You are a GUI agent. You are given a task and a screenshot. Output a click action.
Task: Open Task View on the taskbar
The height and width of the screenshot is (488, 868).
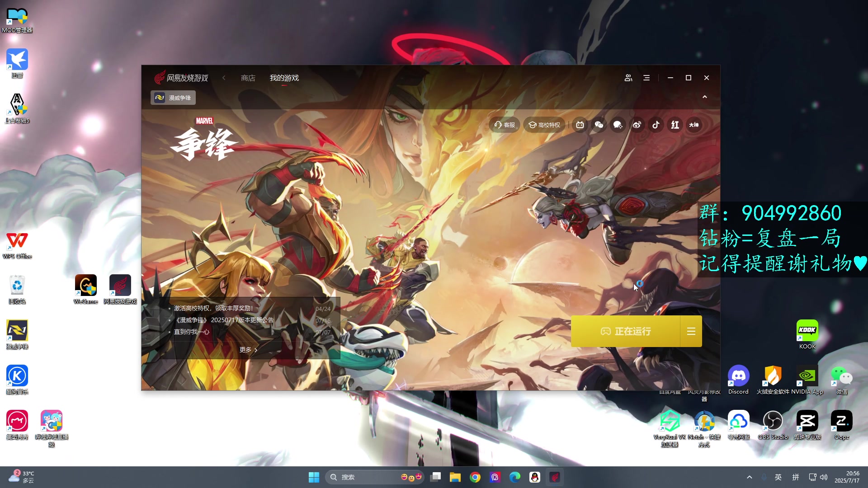[x=436, y=477]
